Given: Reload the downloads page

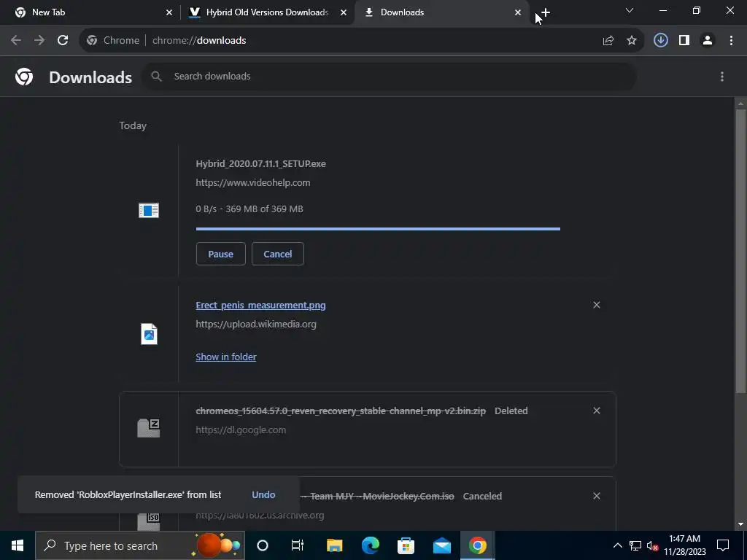Looking at the screenshot, I should click(x=63, y=41).
